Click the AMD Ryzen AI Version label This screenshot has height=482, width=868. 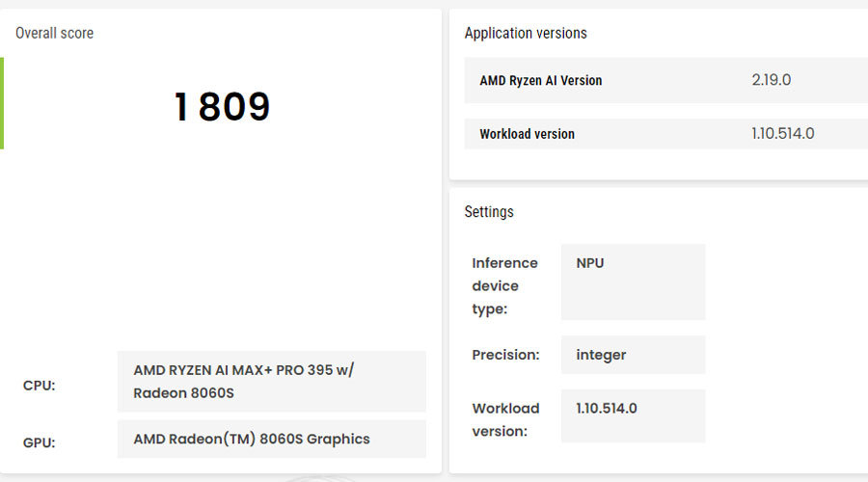[540, 80]
